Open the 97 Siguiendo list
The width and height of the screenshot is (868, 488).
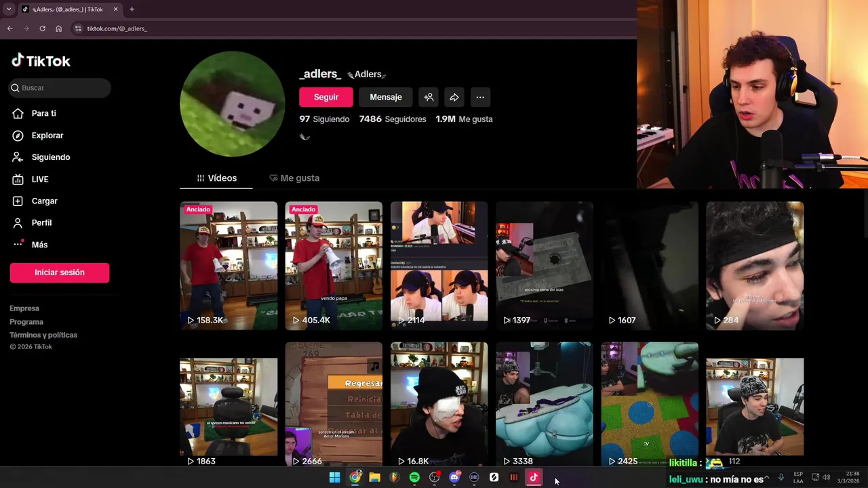coord(324,119)
